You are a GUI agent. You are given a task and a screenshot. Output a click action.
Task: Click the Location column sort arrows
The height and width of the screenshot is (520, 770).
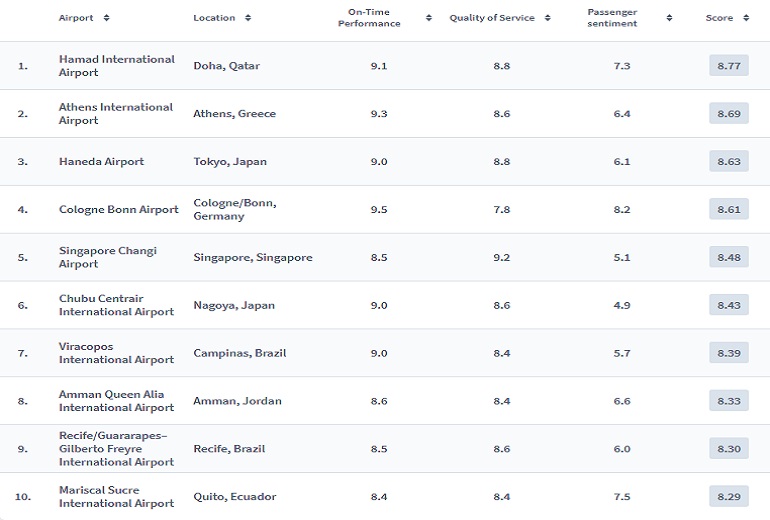pyautogui.click(x=248, y=18)
